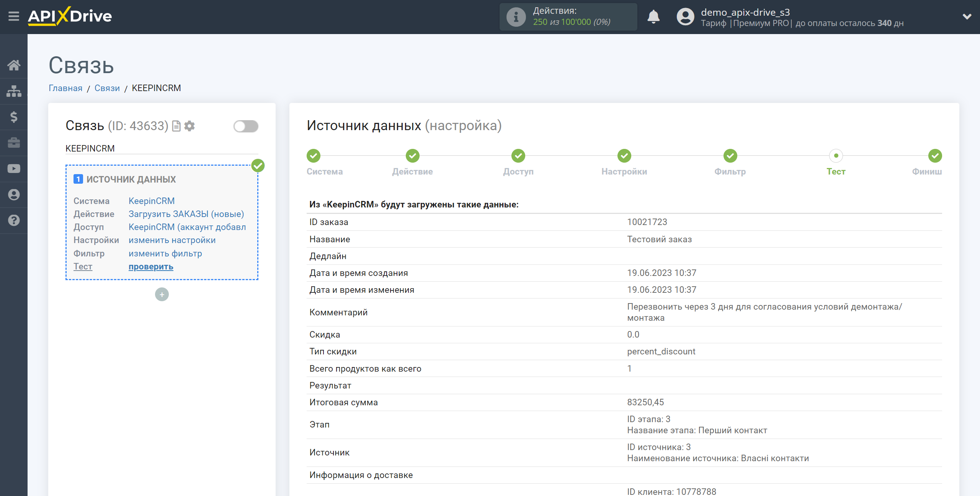Go to Связи breadcrumb
This screenshot has width=980, height=496.
[107, 88]
